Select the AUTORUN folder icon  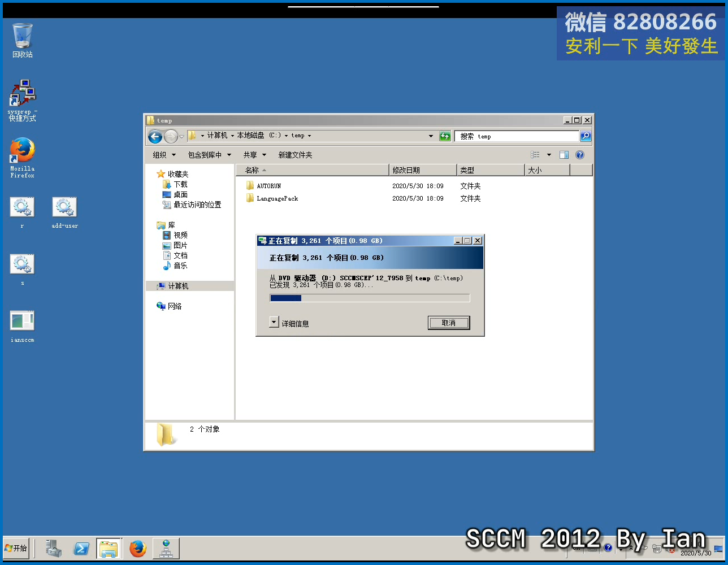250,185
